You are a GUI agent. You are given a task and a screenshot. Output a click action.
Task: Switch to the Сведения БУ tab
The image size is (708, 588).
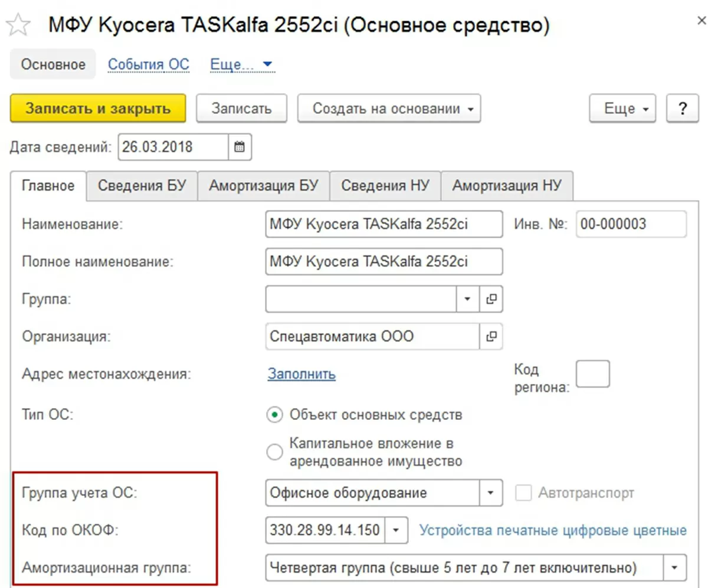click(x=142, y=186)
